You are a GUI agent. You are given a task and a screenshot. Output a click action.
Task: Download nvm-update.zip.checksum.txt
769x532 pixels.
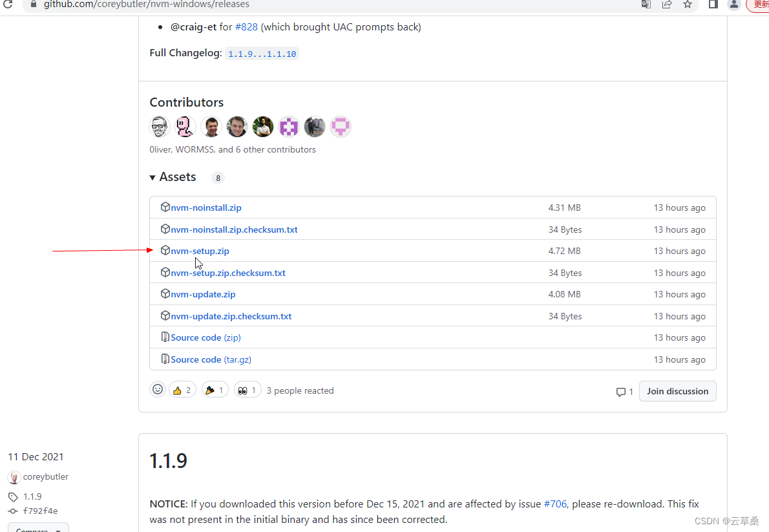click(x=231, y=317)
